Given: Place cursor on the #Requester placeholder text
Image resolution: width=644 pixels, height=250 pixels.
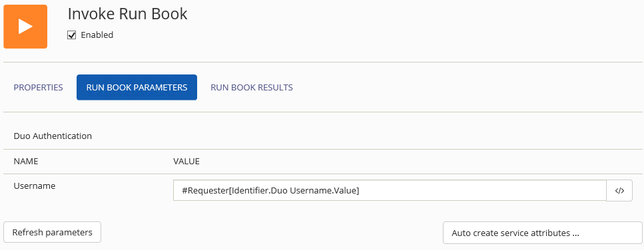Looking at the screenshot, I should click(x=205, y=191).
